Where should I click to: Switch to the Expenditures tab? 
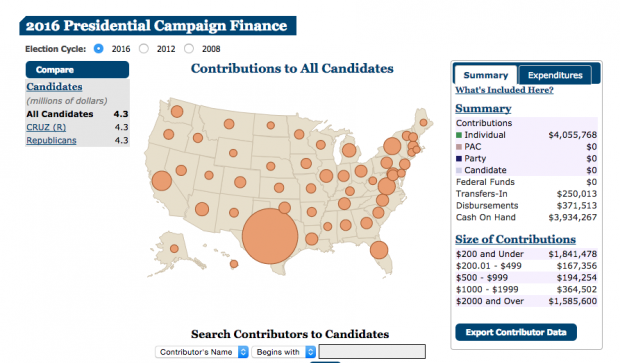(555, 75)
